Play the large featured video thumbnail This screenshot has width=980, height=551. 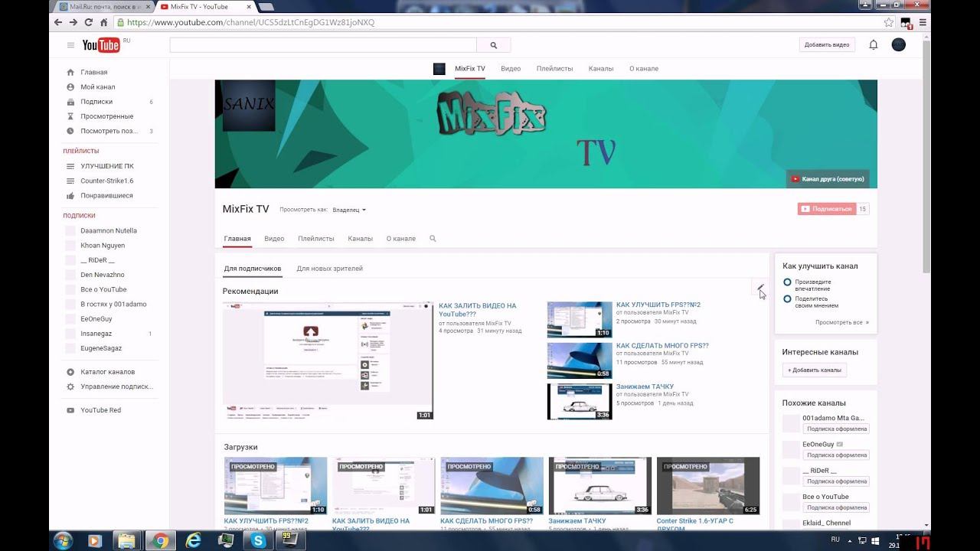coord(328,361)
